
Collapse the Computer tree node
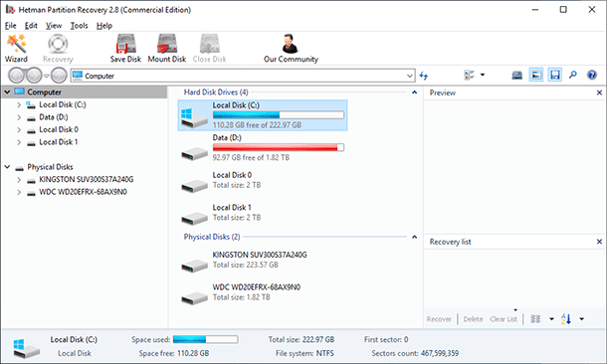pyautogui.click(x=7, y=92)
